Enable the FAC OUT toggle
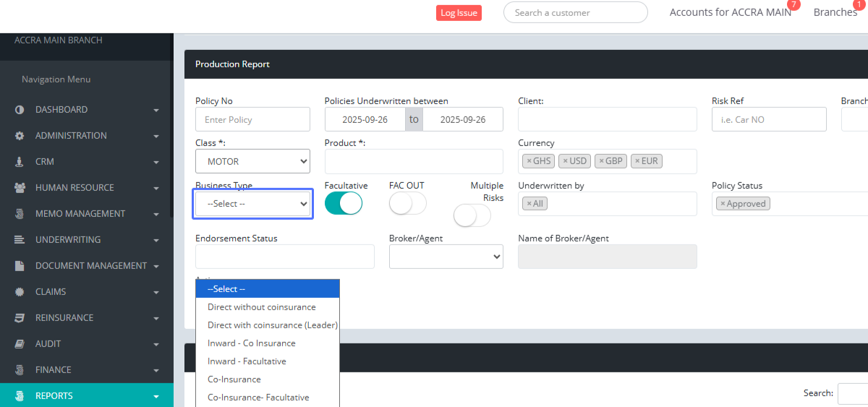This screenshot has width=868, height=407. pos(407,204)
